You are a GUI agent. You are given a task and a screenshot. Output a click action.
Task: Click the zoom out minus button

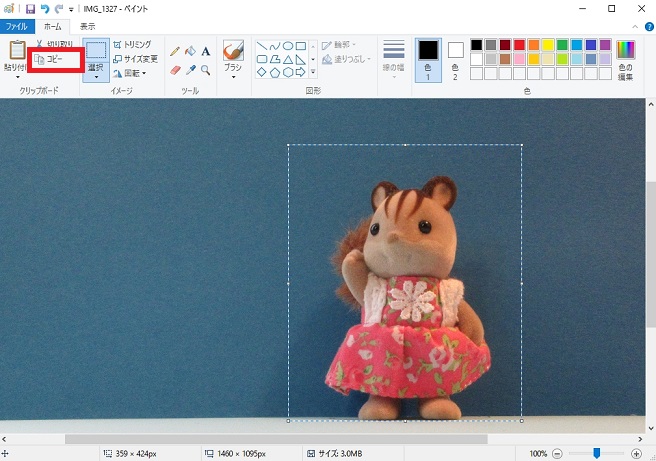click(x=557, y=453)
